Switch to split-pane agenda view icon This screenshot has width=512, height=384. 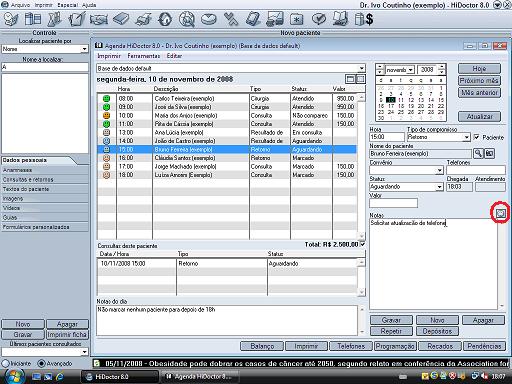coord(360,79)
